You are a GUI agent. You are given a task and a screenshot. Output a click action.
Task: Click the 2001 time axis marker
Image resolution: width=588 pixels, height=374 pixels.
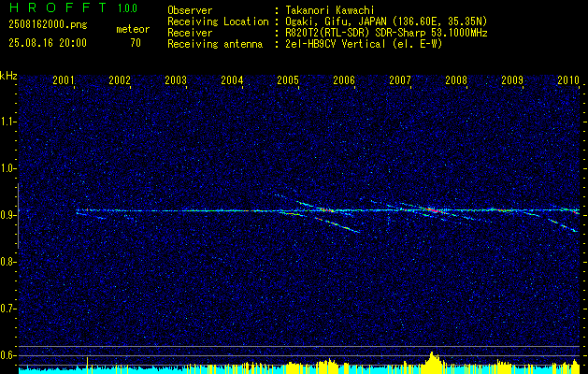point(64,79)
